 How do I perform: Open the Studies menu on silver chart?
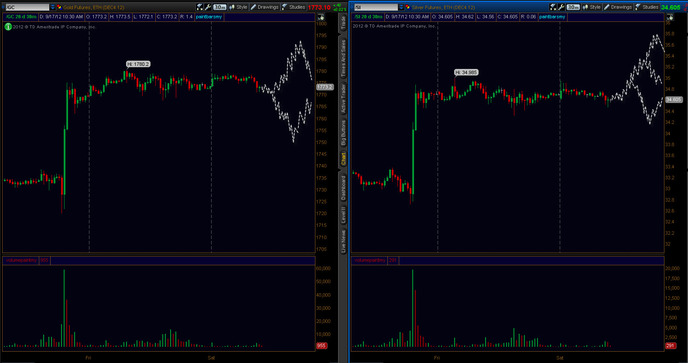coord(648,7)
